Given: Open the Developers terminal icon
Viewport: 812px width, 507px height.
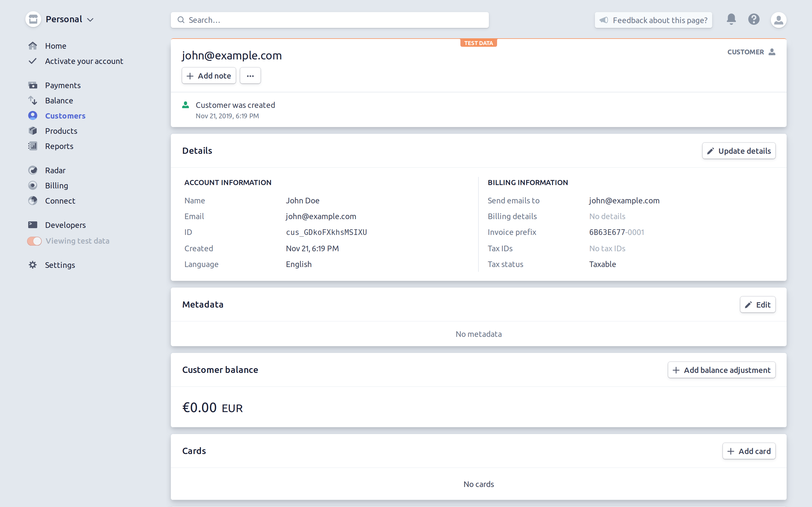Looking at the screenshot, I should coord(32,225).
